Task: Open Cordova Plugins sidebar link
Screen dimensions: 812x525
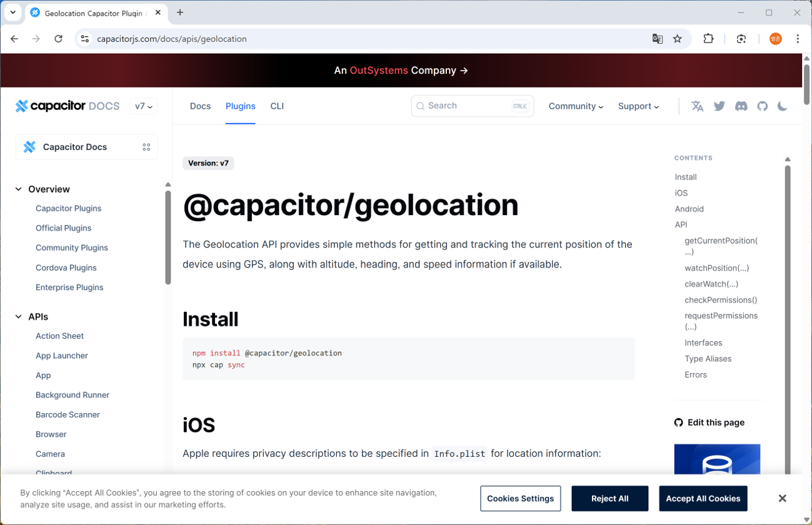Action: point(66,267)
